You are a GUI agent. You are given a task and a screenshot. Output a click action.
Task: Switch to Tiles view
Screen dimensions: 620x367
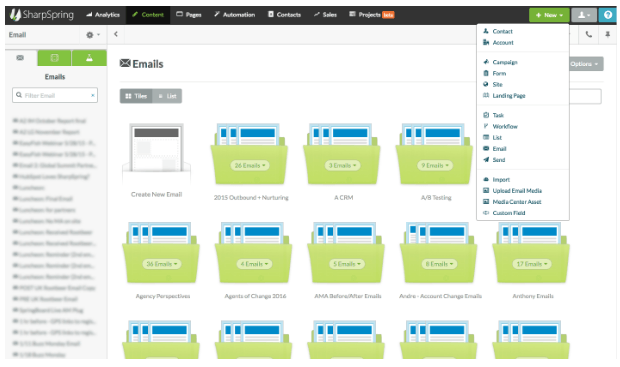pyautogui.click(x=136, y=96)
